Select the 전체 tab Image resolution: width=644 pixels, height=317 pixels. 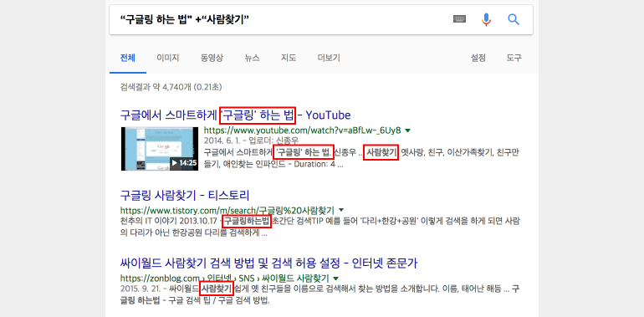(x=127, y=58)
